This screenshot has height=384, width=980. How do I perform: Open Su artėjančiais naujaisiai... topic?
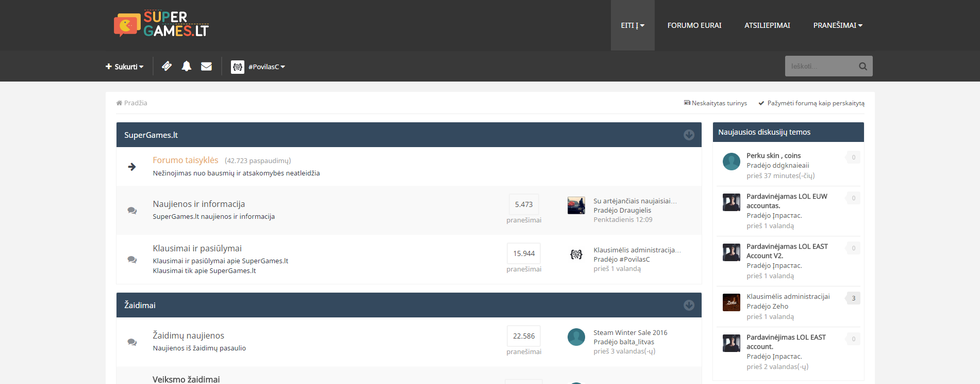pyautogui.click(x=635, y=201)
